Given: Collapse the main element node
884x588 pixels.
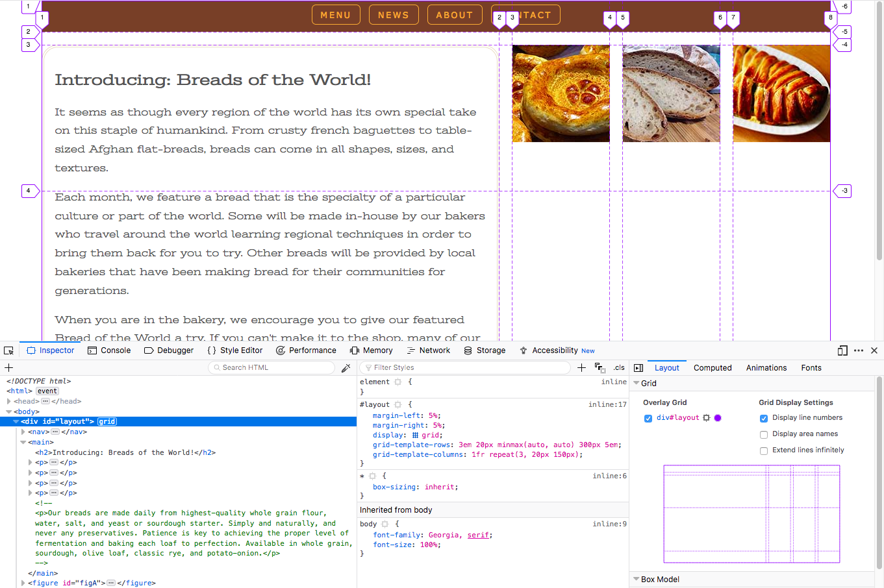Looking at the screenshot, I should [x=23, y=442].
